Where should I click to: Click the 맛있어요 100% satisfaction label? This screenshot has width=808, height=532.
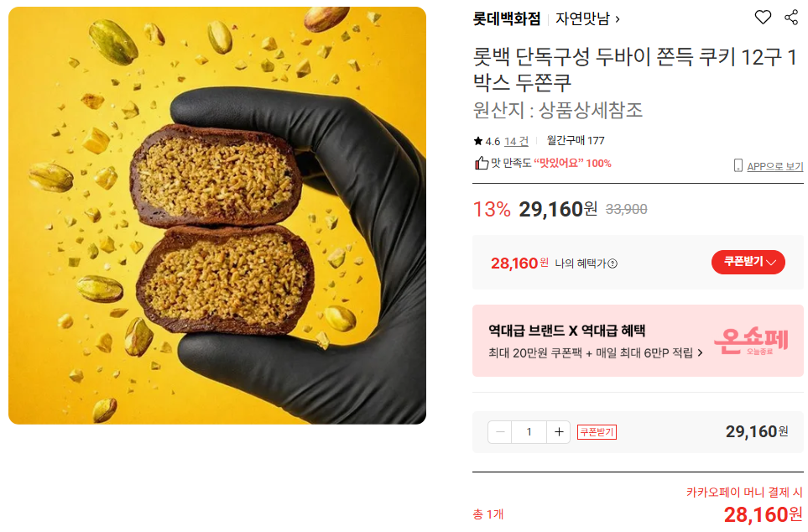tap(572, 164)
